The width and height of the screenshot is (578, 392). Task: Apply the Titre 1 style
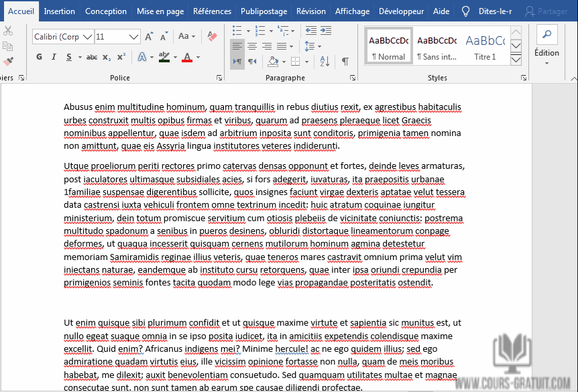tap(485, 46)
